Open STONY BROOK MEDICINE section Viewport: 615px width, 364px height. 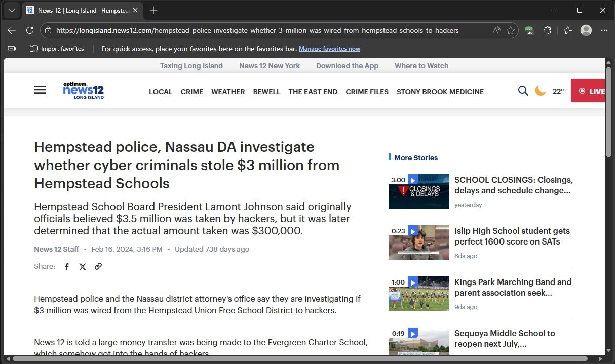[440, 92]
